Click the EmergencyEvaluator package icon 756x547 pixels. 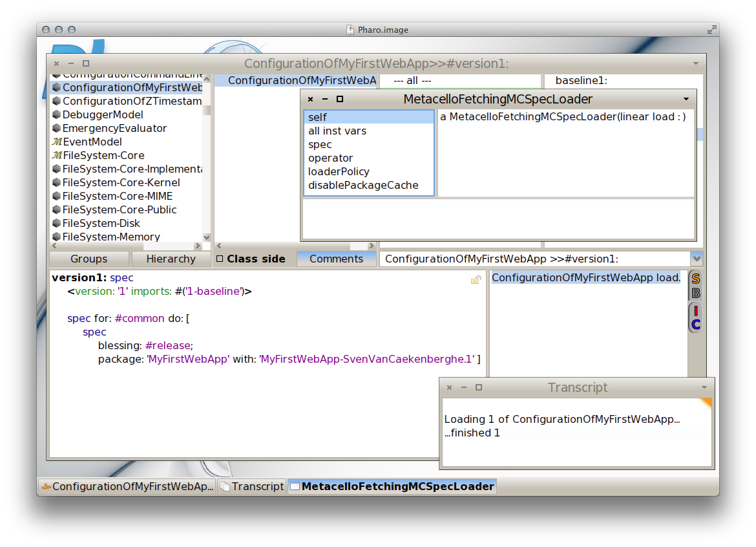tap(57, 128)
